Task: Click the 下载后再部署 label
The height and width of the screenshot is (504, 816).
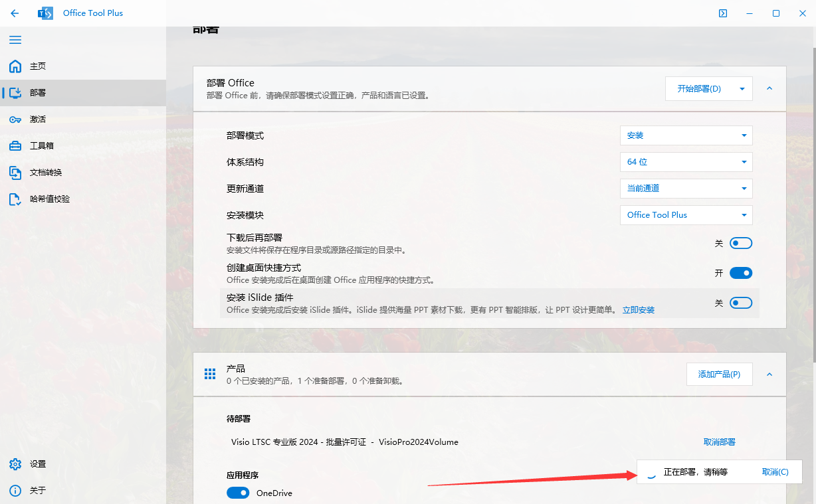Action: 255,238
